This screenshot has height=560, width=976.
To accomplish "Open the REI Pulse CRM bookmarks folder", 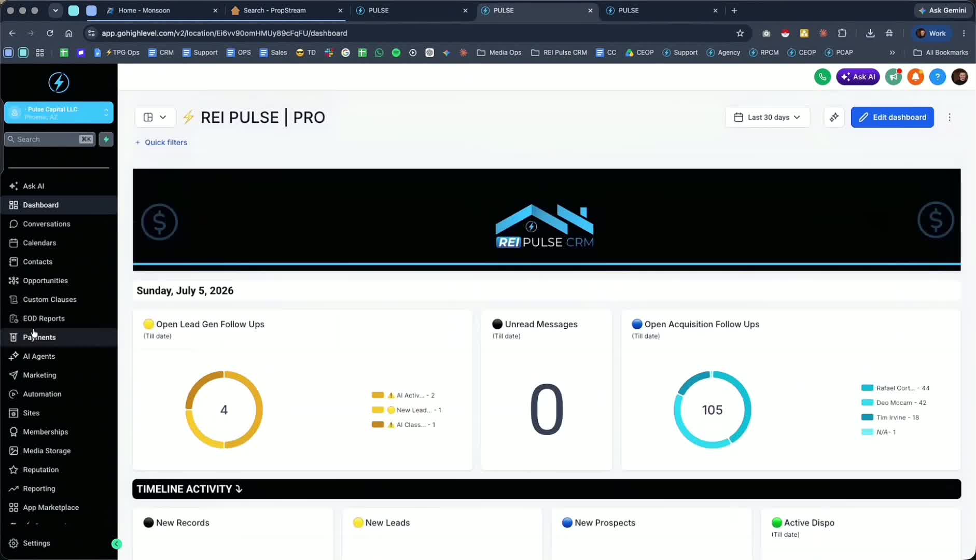I will 559,52.
